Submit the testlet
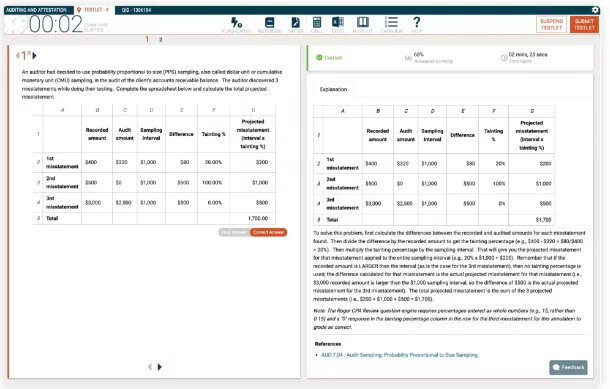610x389 pixels. coord(584,25)
